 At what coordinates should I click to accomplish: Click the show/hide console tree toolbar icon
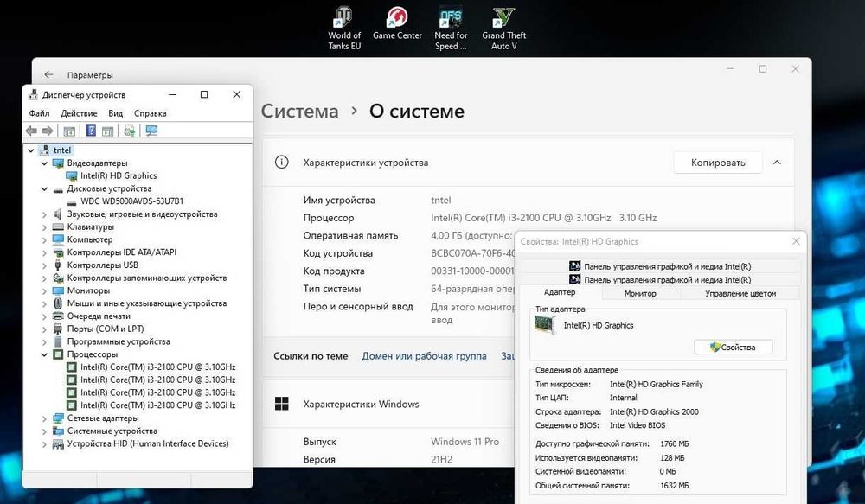(69, 131)
